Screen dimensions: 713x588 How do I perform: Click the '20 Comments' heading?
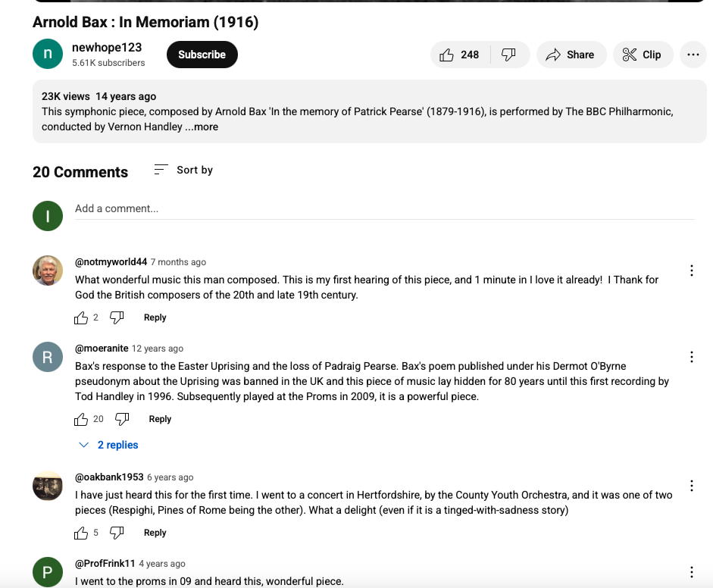point(80,172)
